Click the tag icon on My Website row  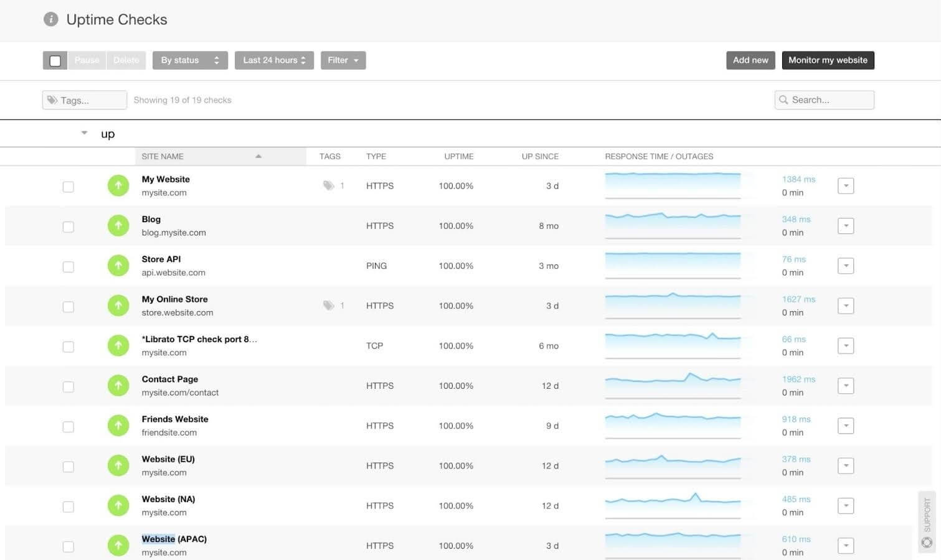pyautogui.click(x=329, y=185)
